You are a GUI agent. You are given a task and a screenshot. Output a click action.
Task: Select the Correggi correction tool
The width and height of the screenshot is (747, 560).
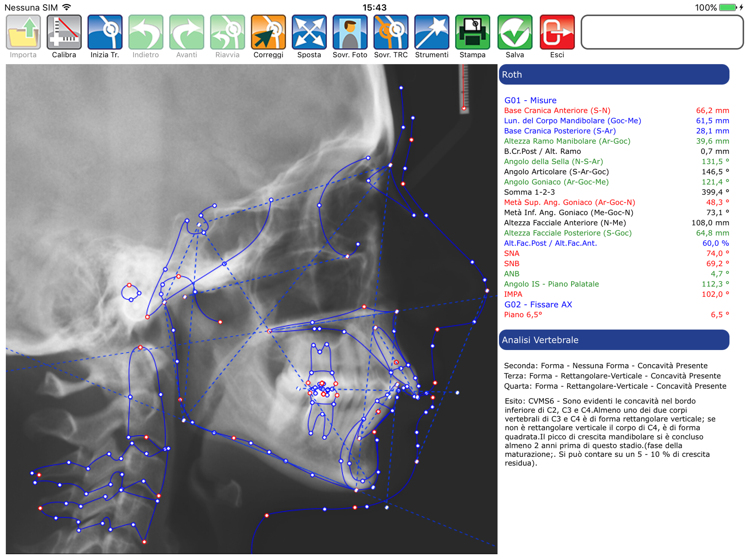[268, 32]
